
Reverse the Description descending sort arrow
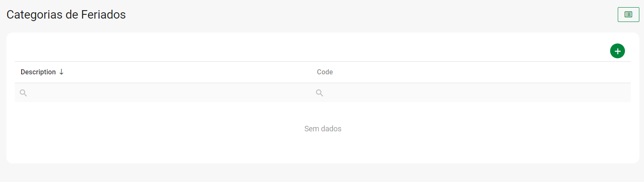[61, 72]
